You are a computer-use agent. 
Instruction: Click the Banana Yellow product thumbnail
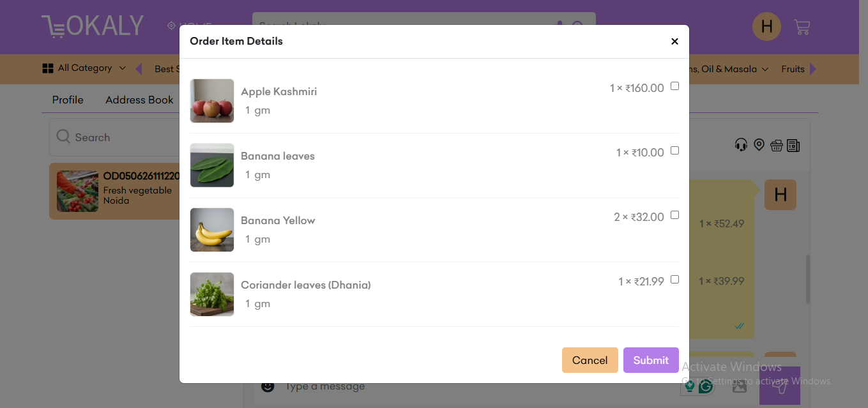coord(212,230)
